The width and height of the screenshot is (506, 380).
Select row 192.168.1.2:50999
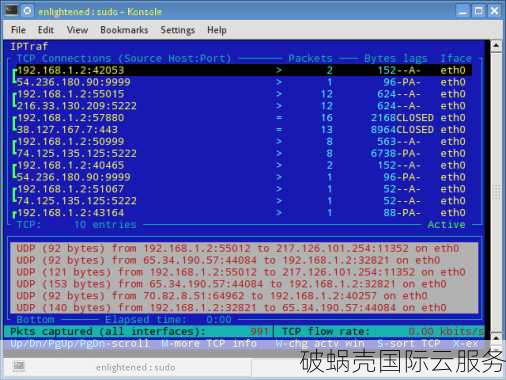242,142
